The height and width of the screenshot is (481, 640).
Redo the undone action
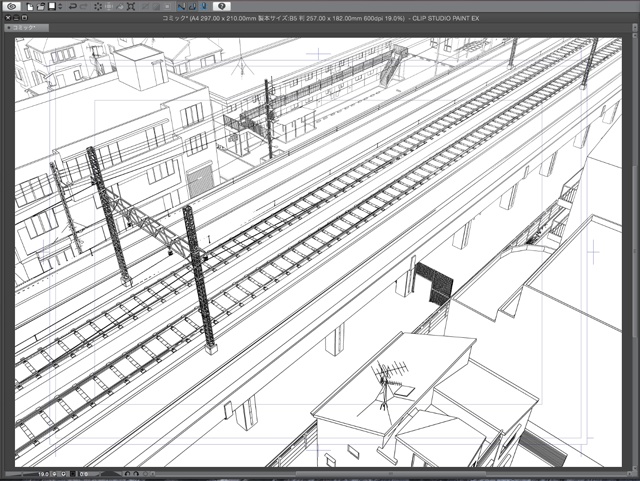(x=84, y=6)
